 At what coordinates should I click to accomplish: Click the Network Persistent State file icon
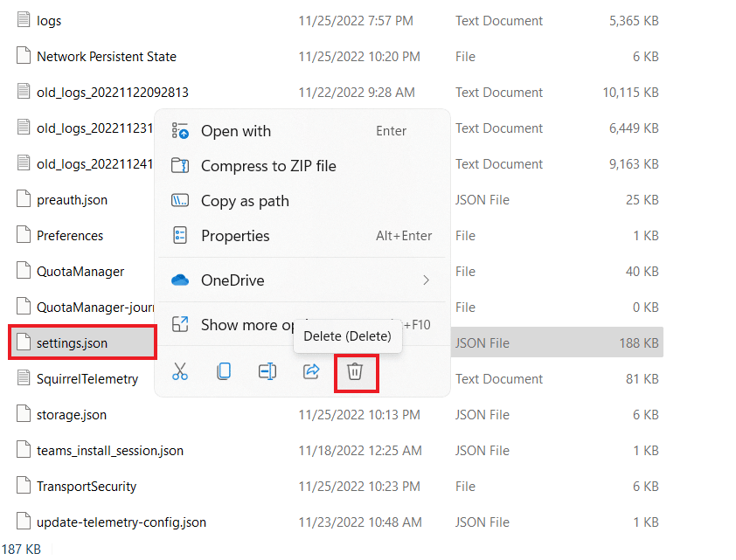pyautogui.click(x=24, y=56)
